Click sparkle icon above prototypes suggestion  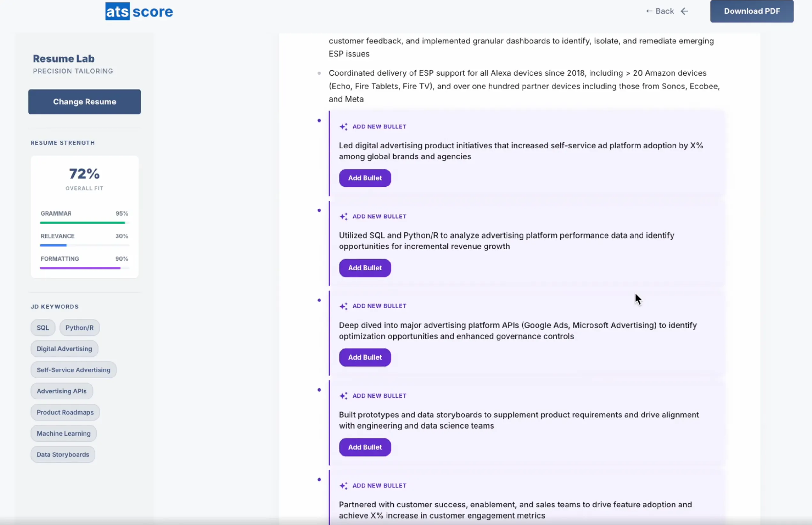click(x=343, y=396)
